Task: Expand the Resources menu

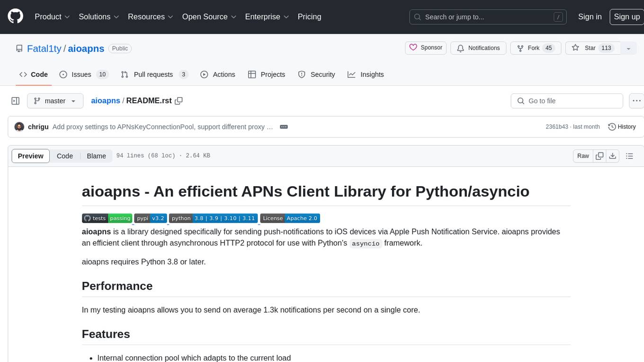Action: point(150,17)
